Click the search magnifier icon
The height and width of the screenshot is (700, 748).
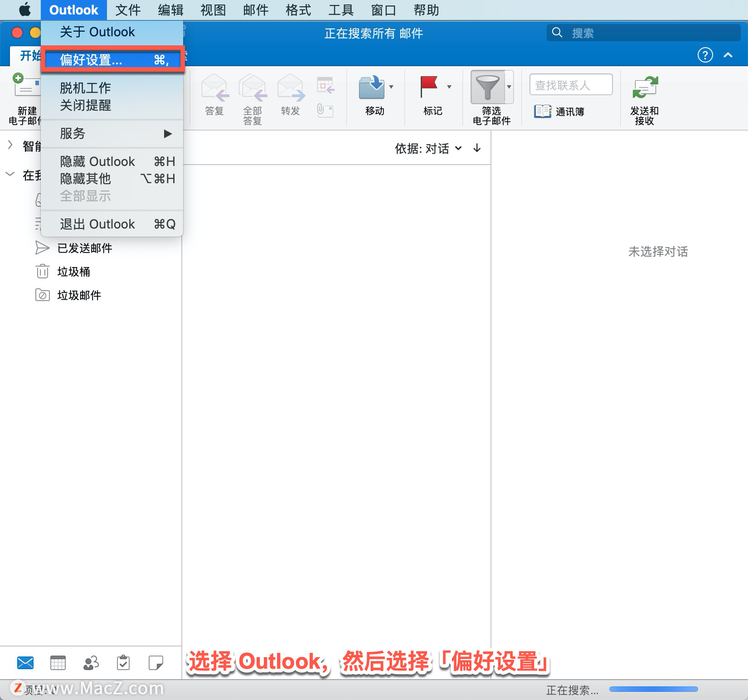pos(557,33)
